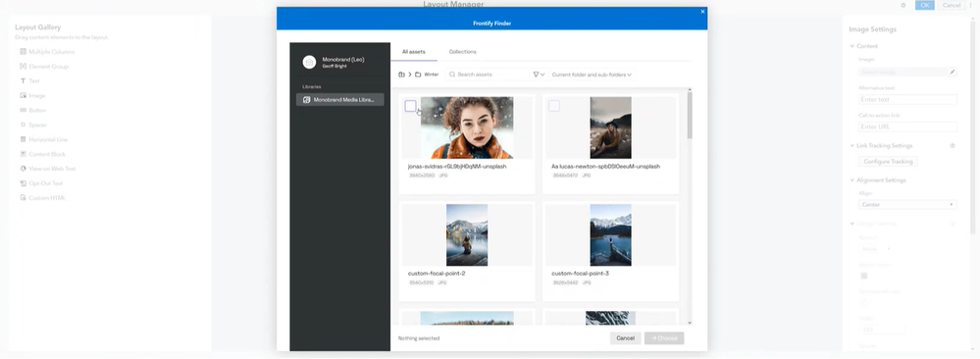The width and height of the screenshot is (980, 359).
Task: Open the asset filter funnel dropdown
Action: click(x=539, y=75)
